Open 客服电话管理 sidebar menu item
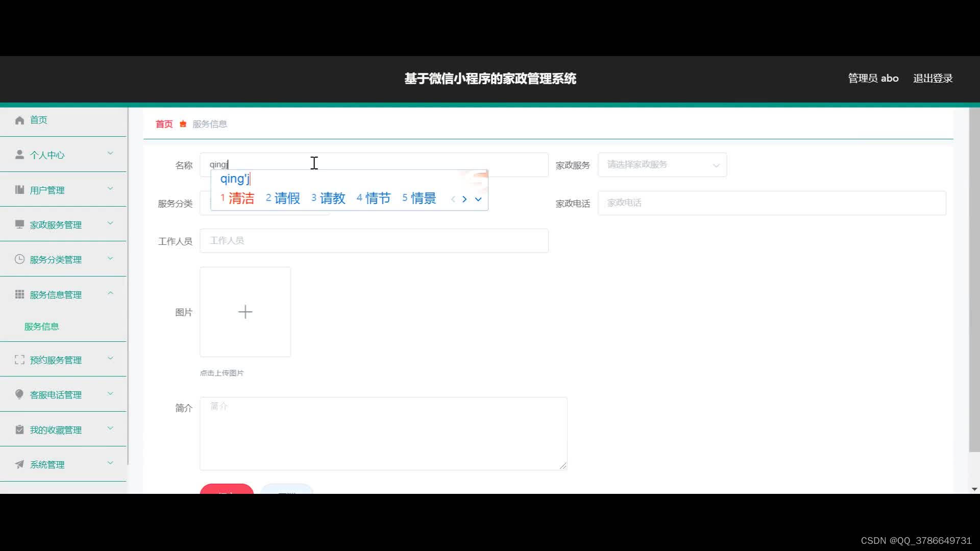980x551 pixels. tap(63, 394)
